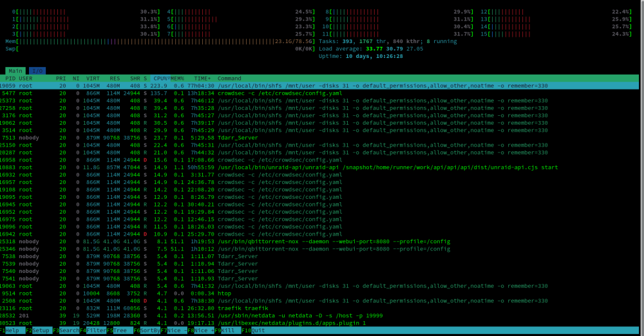Select the crowdsec row with time 30:40.21
Image resolution: width=644 pixels, height=336 pixels.
319,204
